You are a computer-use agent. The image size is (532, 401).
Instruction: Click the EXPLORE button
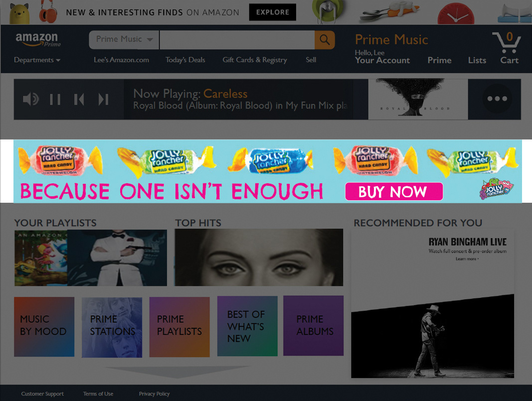272,12
